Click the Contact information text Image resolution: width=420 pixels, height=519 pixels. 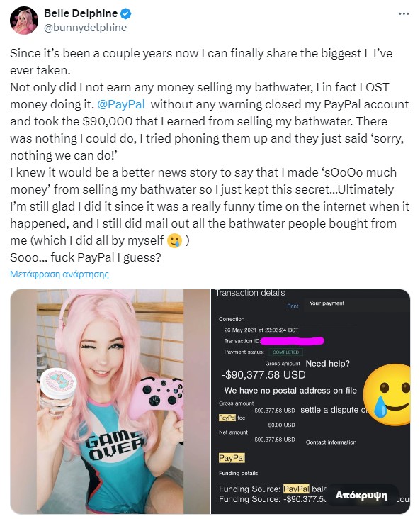coord(331,442)
